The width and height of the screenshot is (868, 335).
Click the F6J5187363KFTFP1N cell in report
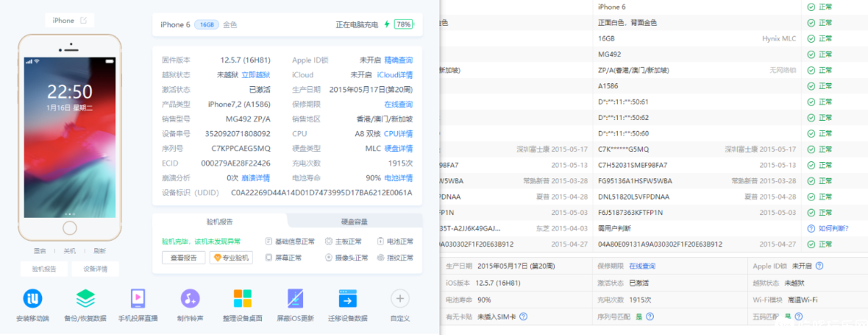click(x=632, y=212)
